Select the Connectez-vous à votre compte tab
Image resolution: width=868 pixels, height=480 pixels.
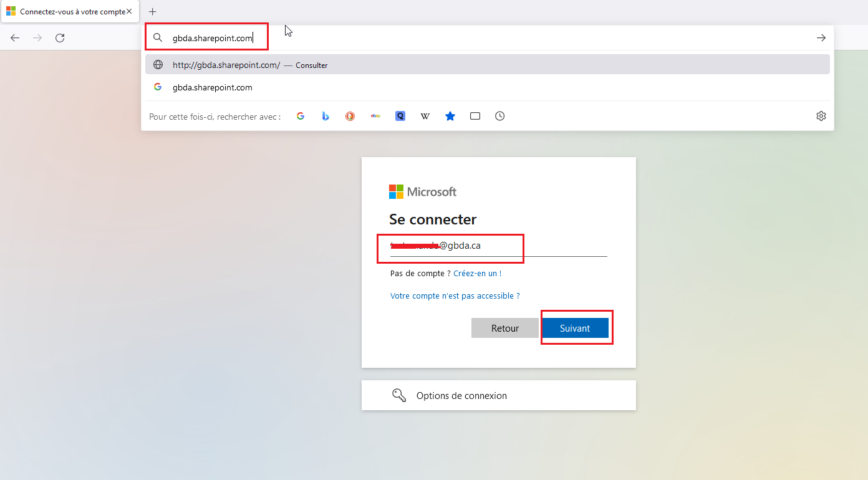[x=69, y=12]
